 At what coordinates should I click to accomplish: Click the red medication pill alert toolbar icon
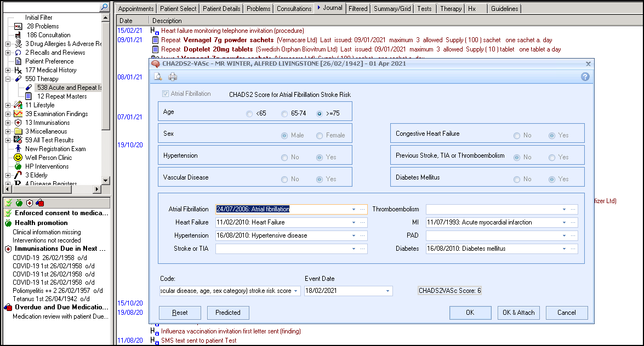coord(40,203)
